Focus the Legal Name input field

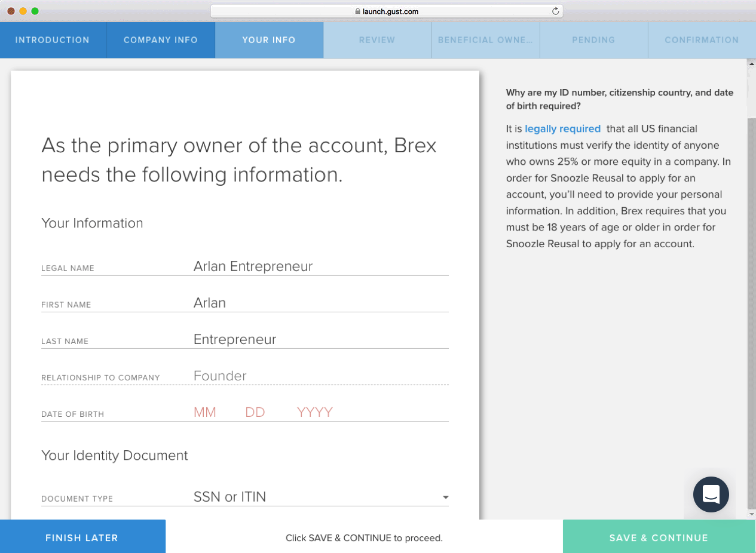[320, 266]
